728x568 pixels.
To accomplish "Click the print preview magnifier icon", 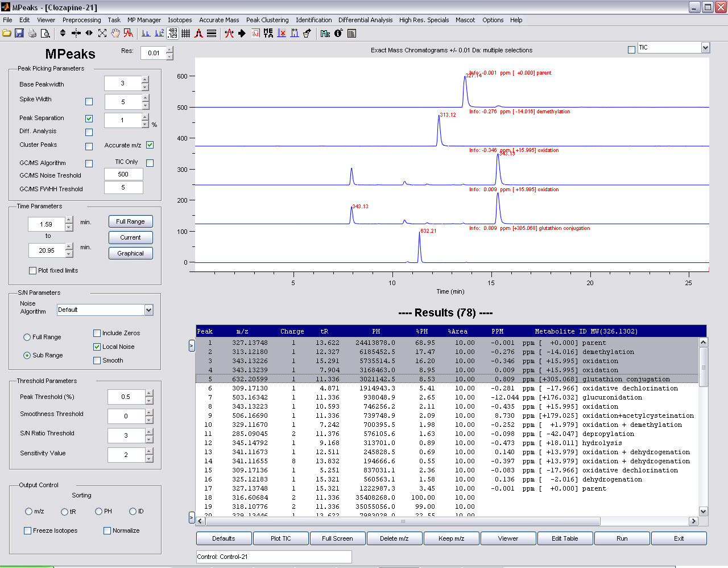I will tap(45, 33).
